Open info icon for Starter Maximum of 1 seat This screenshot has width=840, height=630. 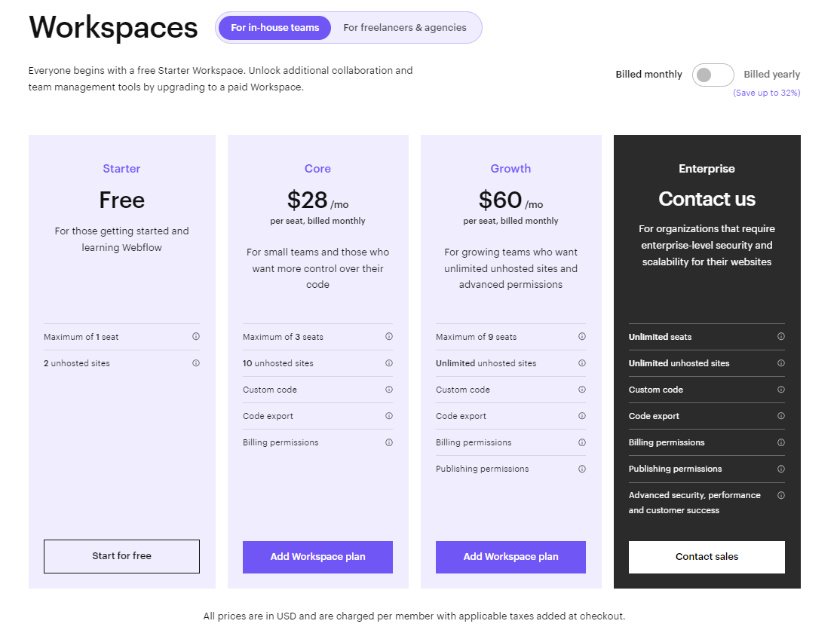tap(196, 337)
